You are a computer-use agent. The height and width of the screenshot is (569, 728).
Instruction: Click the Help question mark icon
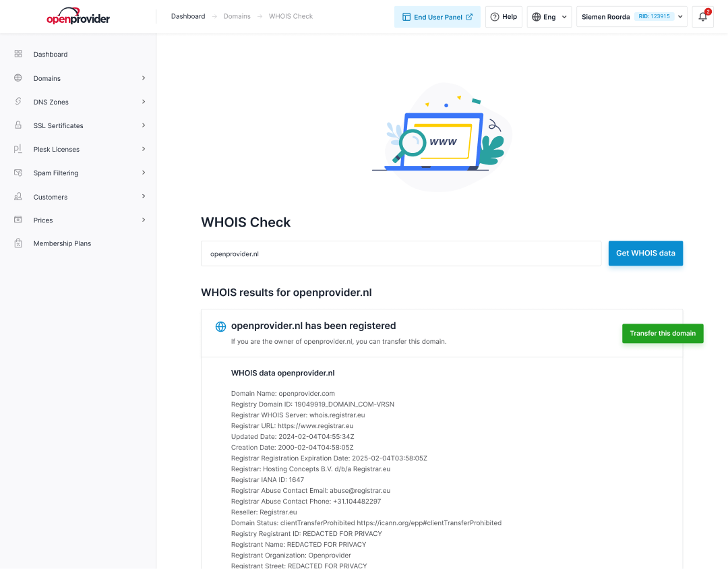(x=495, y=17)
